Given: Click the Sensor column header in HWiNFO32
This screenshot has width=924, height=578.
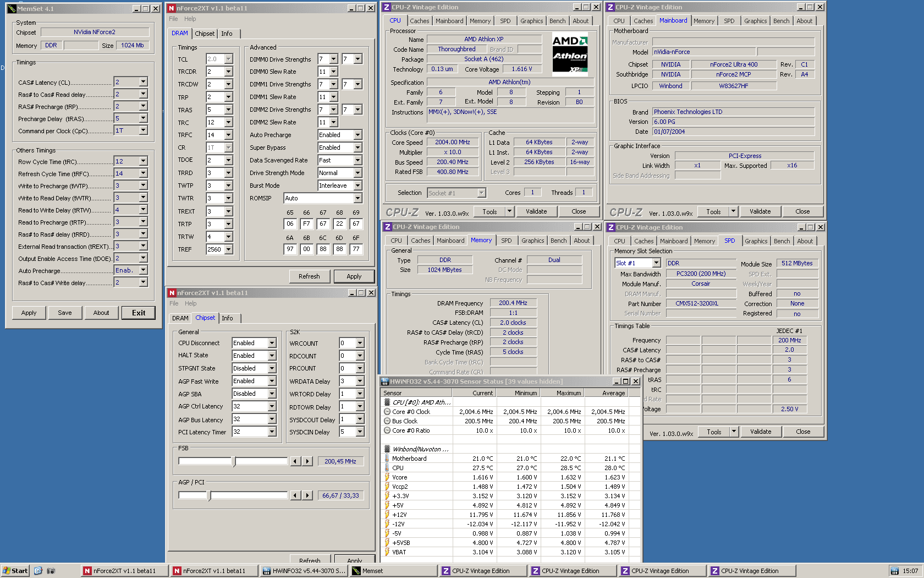Looking at the screenshot, I should (x=416, y=393).
